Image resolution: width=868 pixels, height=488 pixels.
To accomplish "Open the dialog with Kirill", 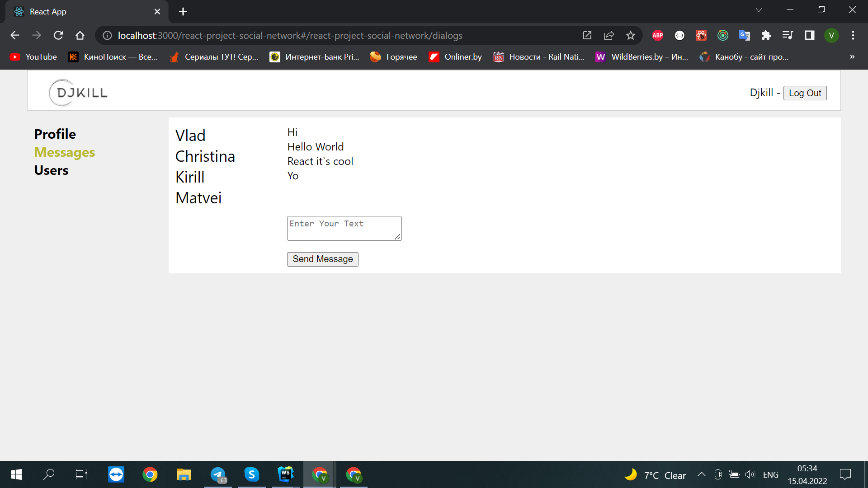I will pos(190,177).
